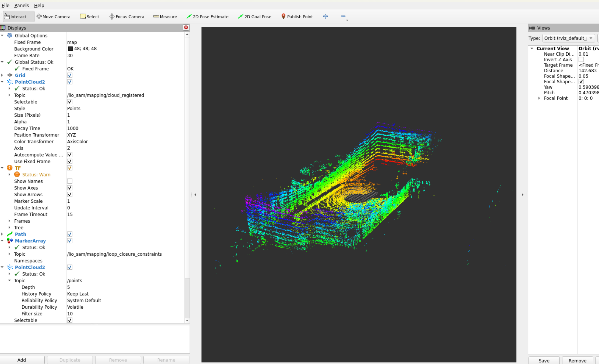599x364 pixels.
Task: Open the File menu
Action: point(5,5)
